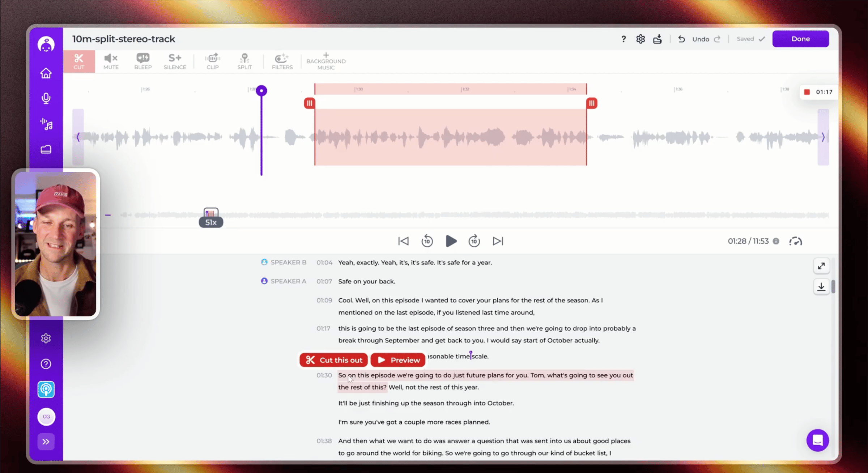Select the Bleep tool
This screenshot has height=473, width=868.
click(143, 61)
